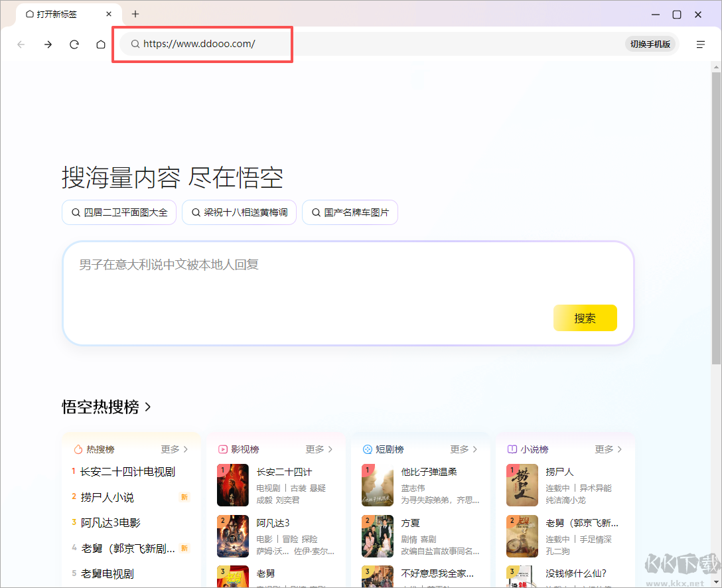Click the 小说榜 book icon

coord(512,449)
